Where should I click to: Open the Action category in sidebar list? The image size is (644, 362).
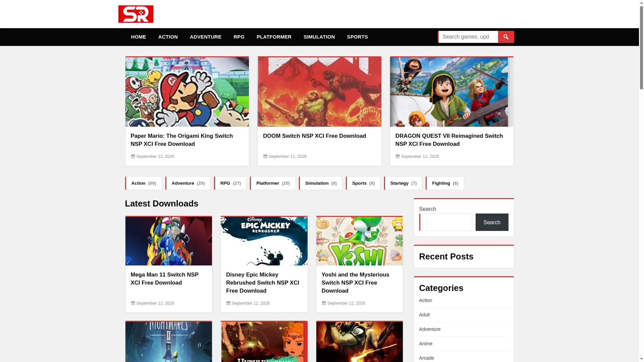click(426, 300)
